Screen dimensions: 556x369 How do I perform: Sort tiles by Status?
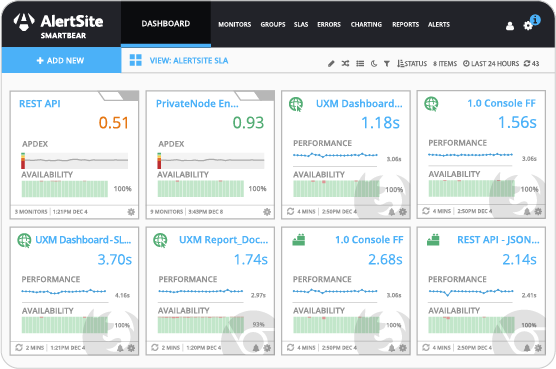pos(412,64)
